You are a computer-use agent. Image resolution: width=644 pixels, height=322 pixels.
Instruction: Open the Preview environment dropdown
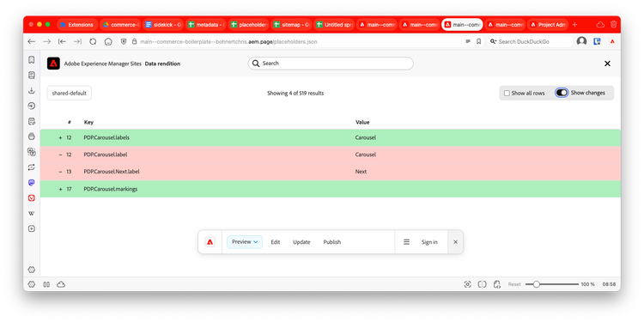pos(245,242)
